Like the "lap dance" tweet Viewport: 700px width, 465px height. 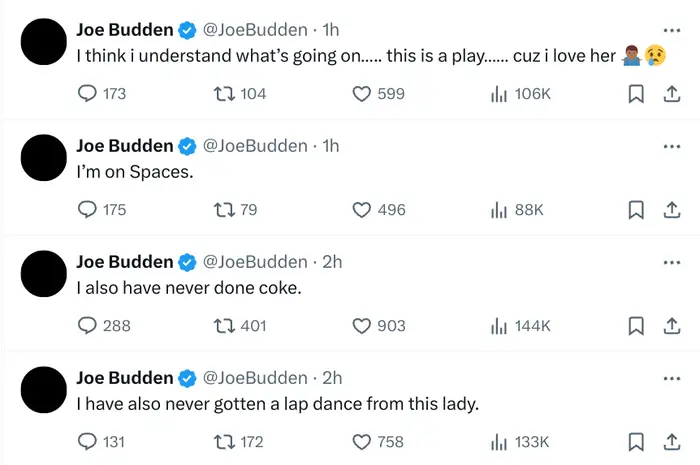(x=363, y=442)
